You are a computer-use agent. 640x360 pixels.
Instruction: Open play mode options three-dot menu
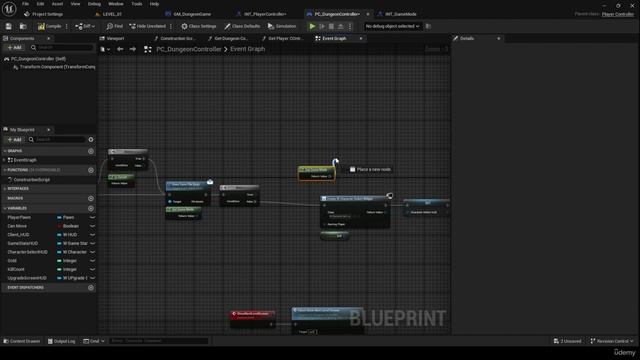click(x=350, y=26)
